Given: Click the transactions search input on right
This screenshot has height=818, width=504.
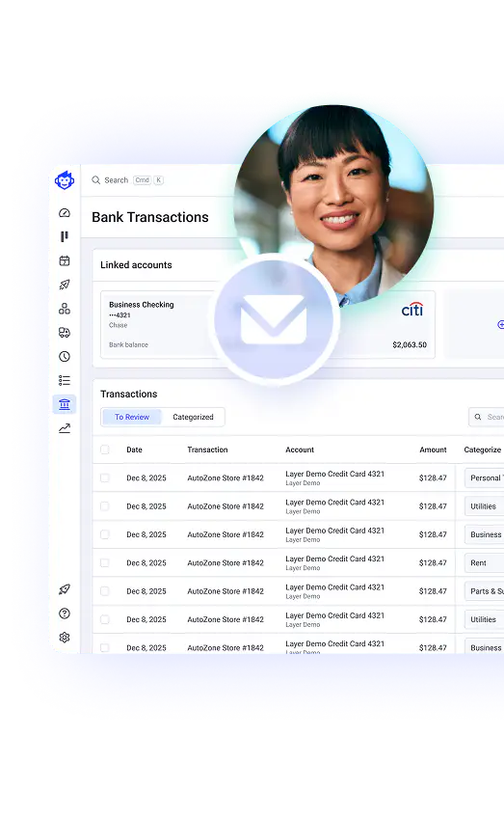Looking at the screenshot, I should [x=487, y=417].
